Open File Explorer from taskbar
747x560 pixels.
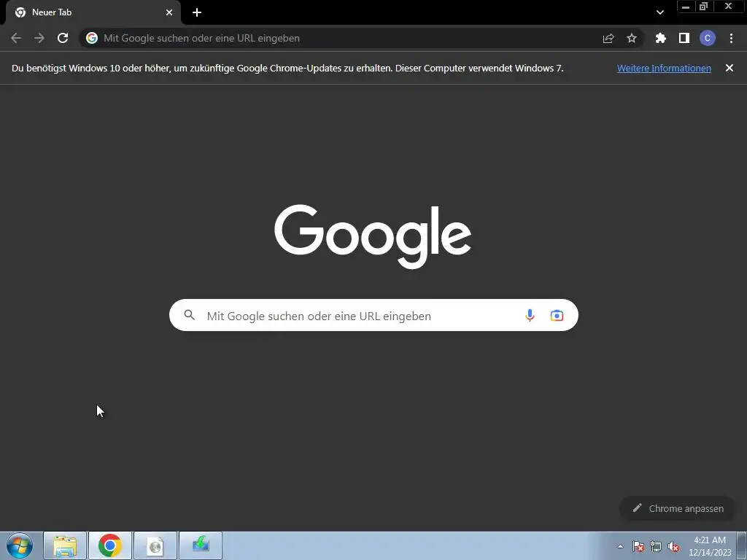[x=65, y=545]
